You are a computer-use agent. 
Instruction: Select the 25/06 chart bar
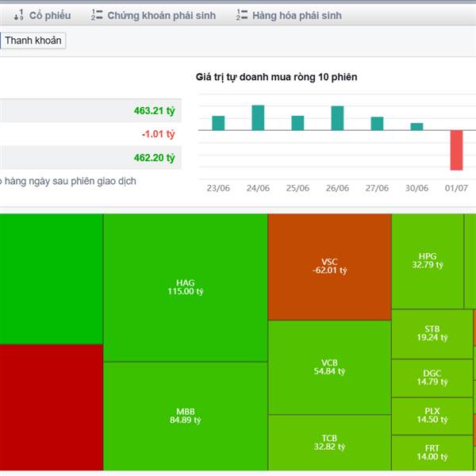click(297, 123)
